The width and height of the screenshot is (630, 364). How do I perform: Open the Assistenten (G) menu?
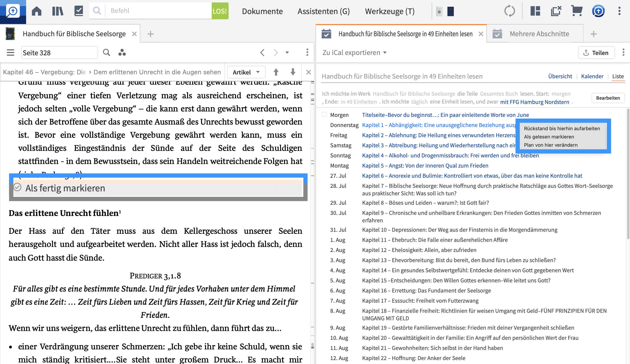323,11
